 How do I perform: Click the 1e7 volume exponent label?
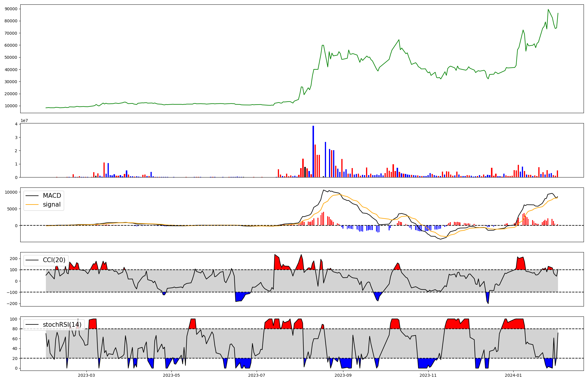[x=24, y=120]
